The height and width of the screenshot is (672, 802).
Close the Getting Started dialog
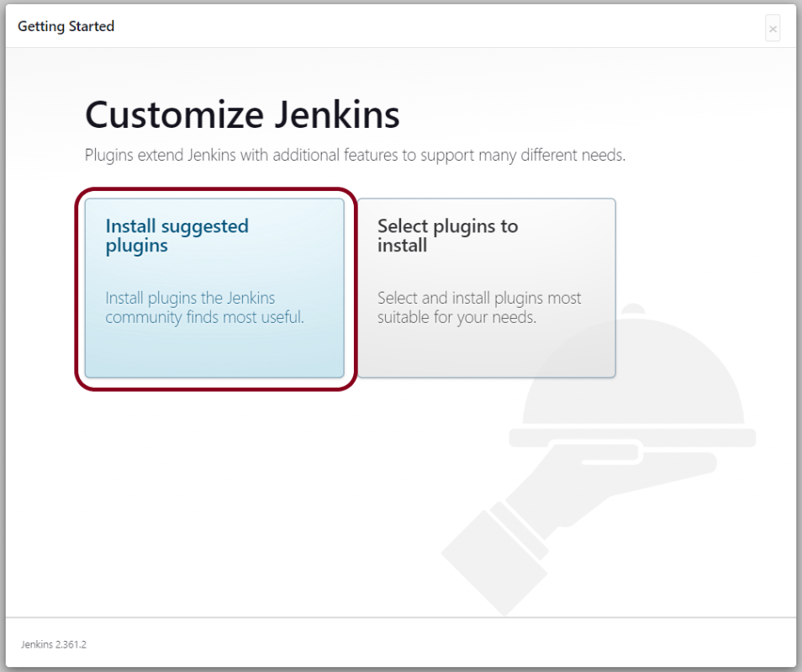tap(772, 29)
